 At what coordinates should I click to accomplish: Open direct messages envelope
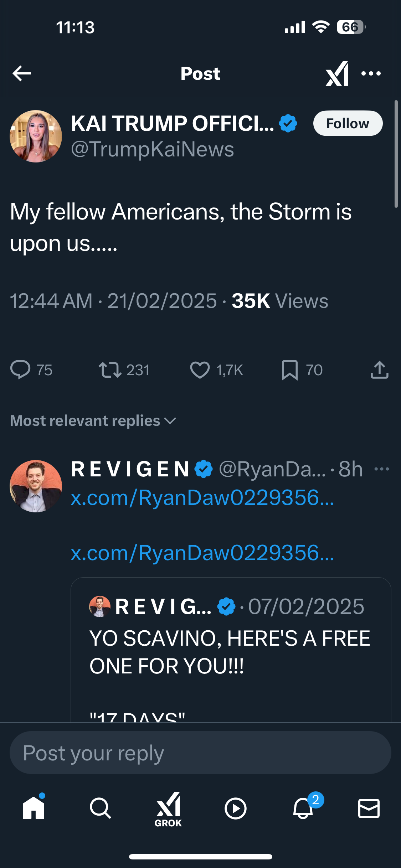pos(369,808)
